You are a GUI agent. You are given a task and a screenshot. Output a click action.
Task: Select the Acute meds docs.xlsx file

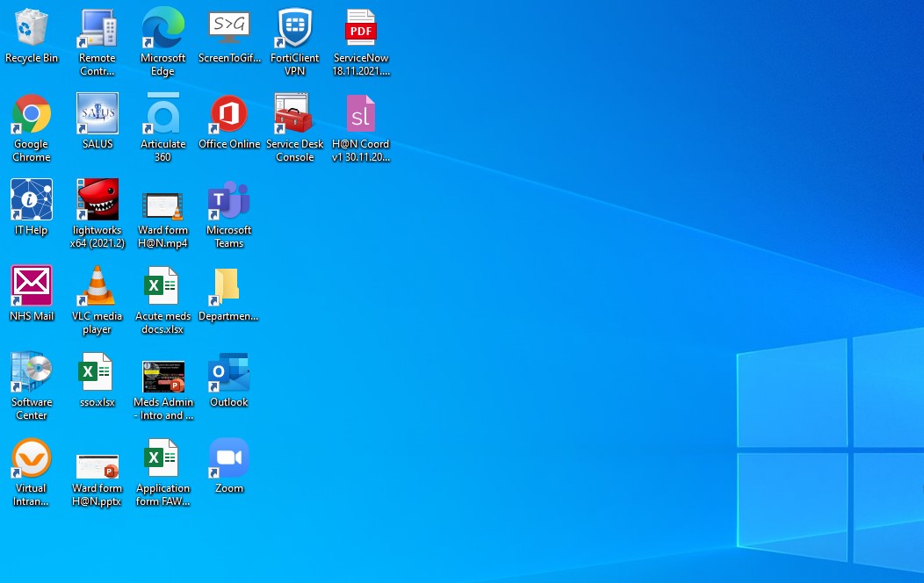click(x=162, y=285)
